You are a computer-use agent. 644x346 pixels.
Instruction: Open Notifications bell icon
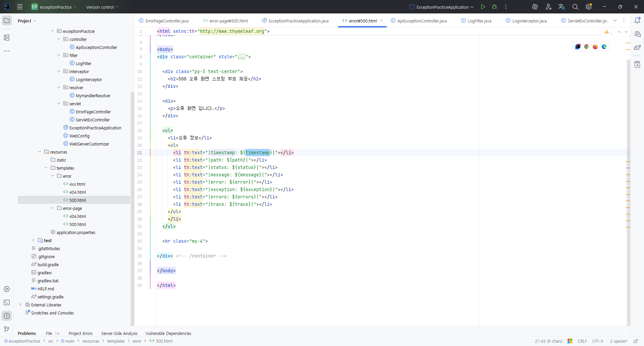click(x=637, y=20)
